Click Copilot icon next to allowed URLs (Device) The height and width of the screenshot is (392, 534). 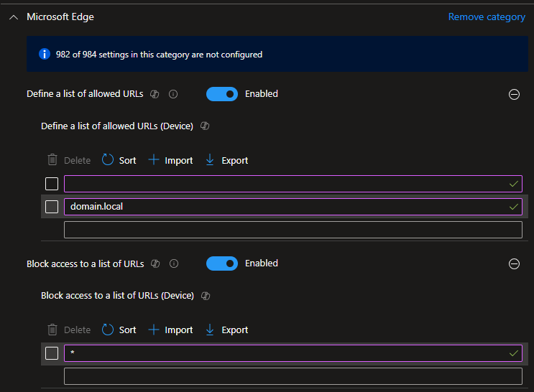coord(205,126)
